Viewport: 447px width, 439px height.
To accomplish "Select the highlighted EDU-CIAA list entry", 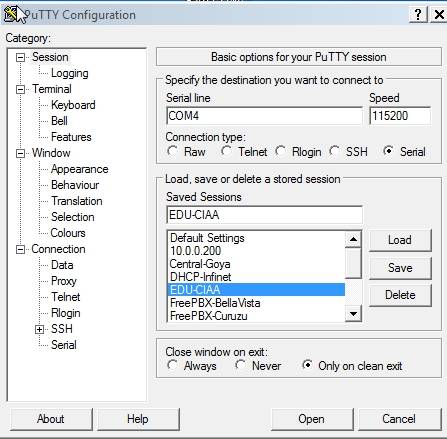I will pos(256,290).
